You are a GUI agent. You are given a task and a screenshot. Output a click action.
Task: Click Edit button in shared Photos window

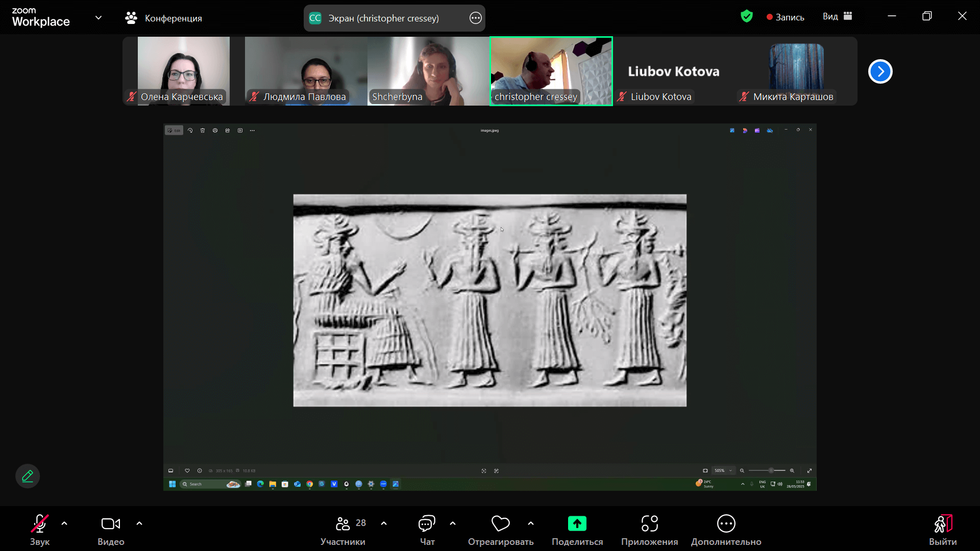click(174, 131)
